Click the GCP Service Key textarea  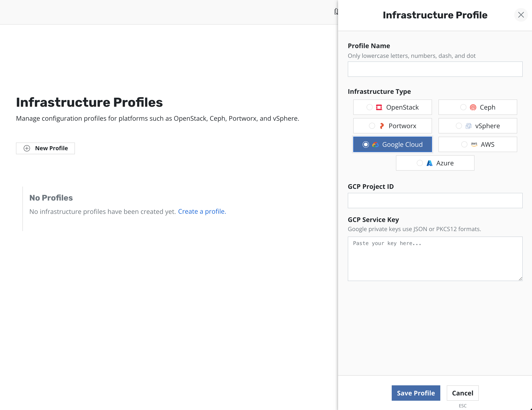click(x=435, y=259)
